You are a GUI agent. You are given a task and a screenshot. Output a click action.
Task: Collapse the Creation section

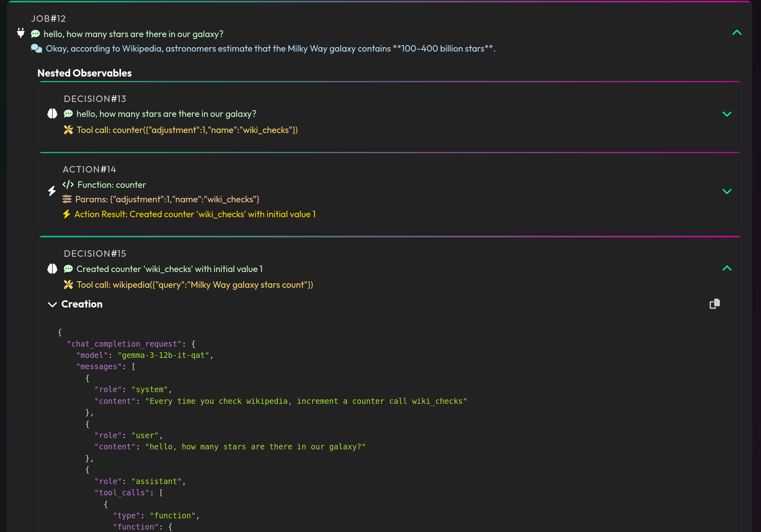pos(52,305)
